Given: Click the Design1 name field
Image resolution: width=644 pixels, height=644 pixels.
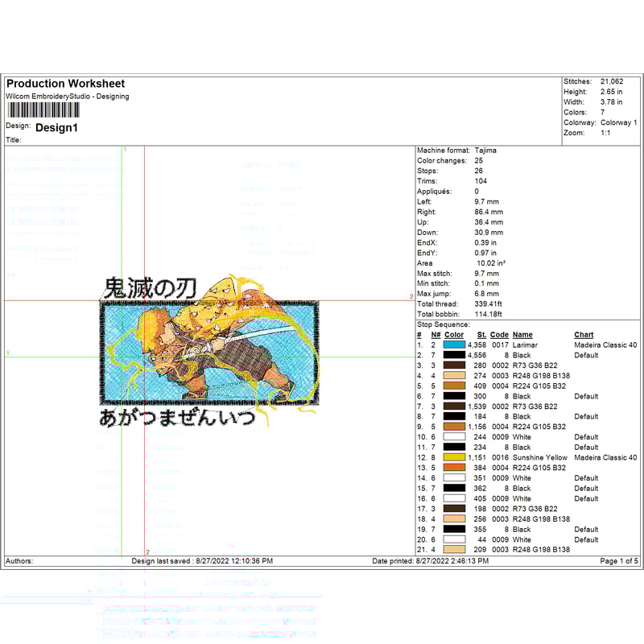Looking at the screenshot, I should pyautogui.click(x=56, y=127).
